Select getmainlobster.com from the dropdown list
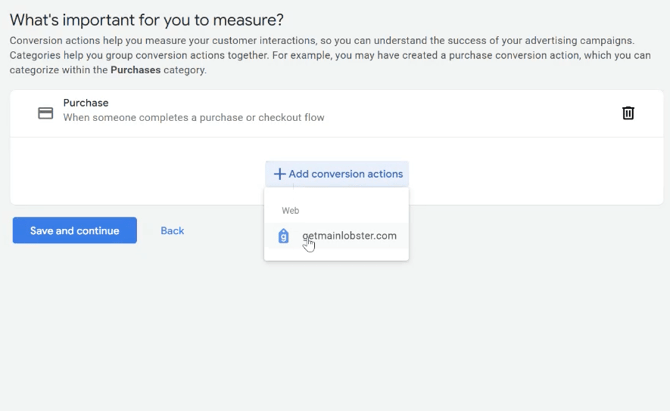 point(349,237)
